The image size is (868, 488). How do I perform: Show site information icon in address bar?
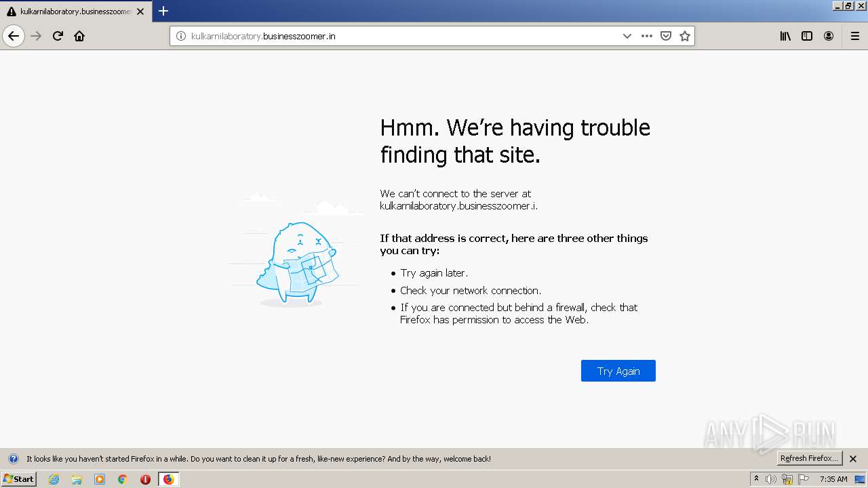(x=181, y=36)
